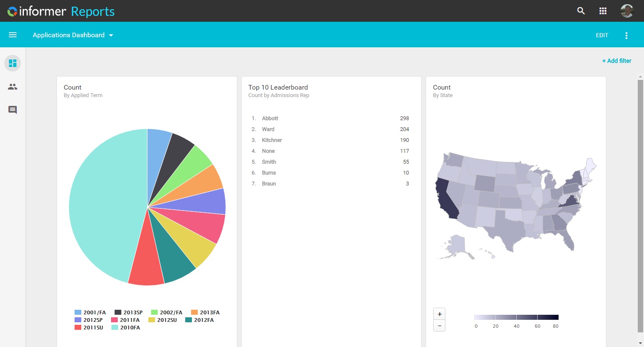Select Braun in the leaderboard
Screen dimensions: 644x347
(x=269, y=184)
